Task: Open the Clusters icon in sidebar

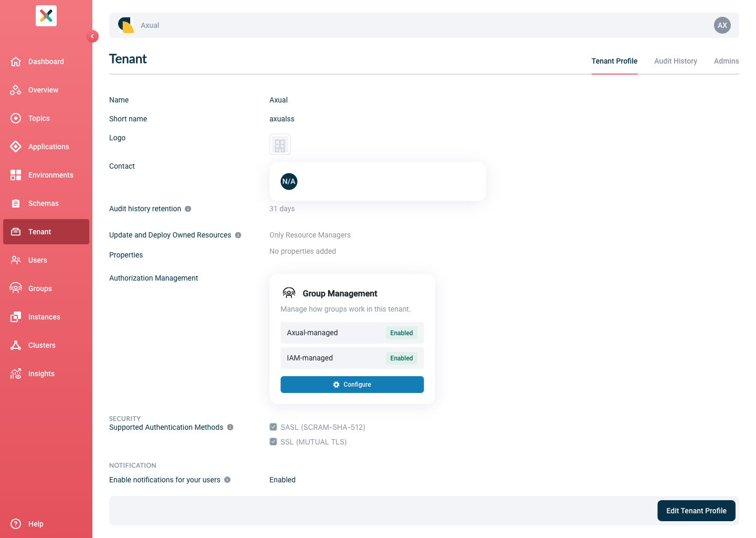Action: click(16, 345)
